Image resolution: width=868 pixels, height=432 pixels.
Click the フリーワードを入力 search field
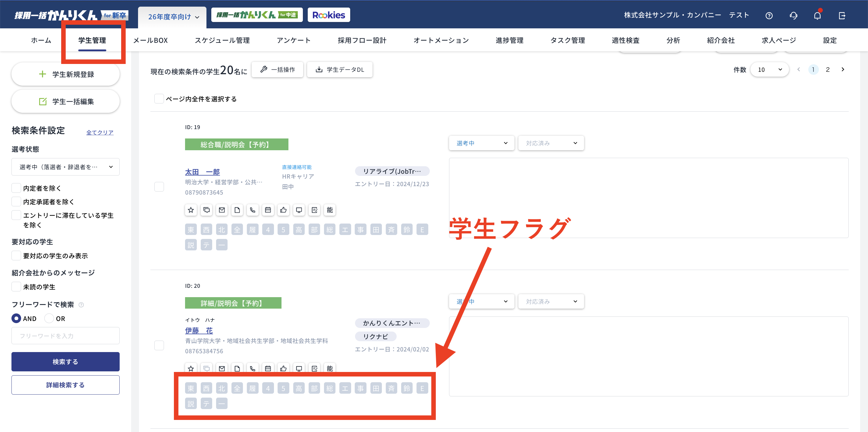[x=65, y=335]
